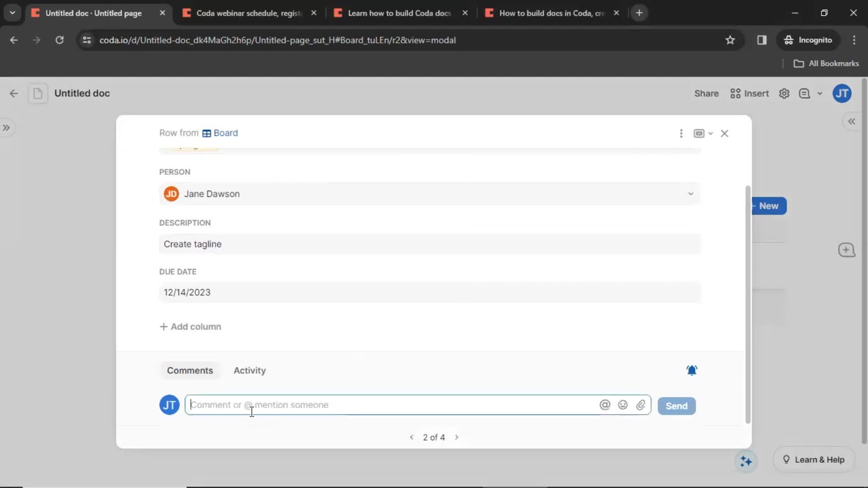Click Add column link
The image size is (868, 488).
(x=190, y=327)
